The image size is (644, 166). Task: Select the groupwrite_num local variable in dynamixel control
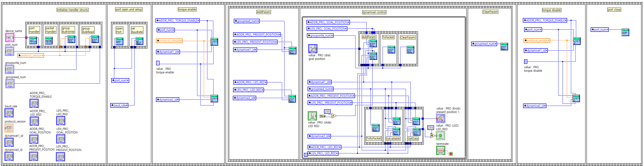(320, 35)
